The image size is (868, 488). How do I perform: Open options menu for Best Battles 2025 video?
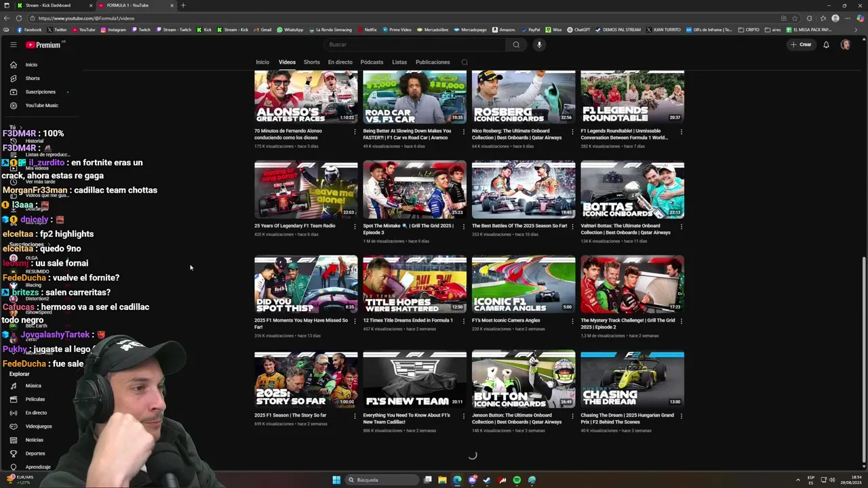click(x=572, y=226)
